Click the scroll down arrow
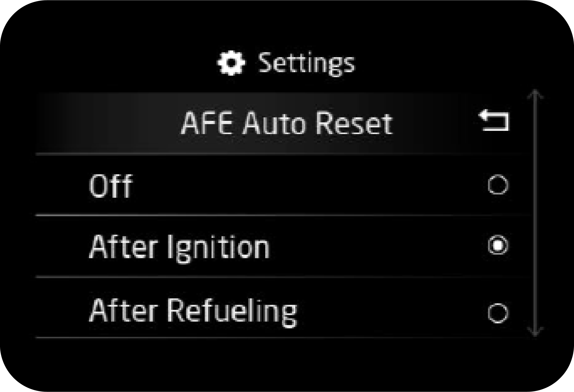This screenshot has height=392, width=574. coord(535,332)
